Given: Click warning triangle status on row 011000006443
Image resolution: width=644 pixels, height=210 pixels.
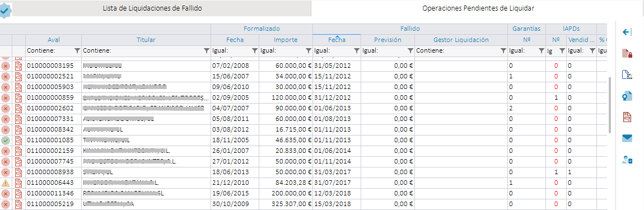Looking at the screenshot, I should click(x=6, y=183).
